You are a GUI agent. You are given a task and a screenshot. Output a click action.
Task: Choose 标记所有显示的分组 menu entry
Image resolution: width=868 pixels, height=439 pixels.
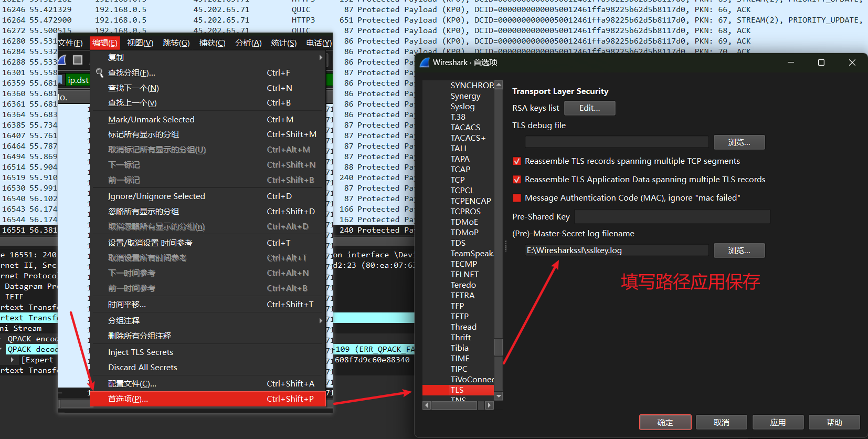tap(208, 134)
